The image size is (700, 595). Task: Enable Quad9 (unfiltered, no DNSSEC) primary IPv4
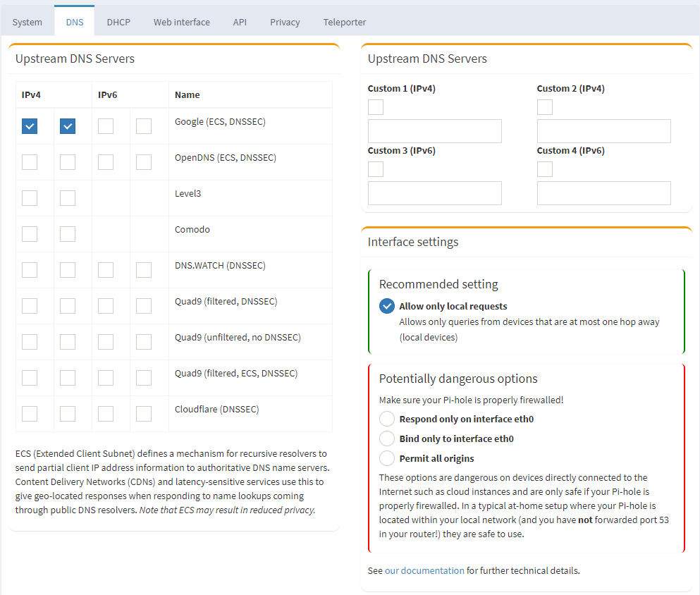pyautogui.click(x=30, y=342)
